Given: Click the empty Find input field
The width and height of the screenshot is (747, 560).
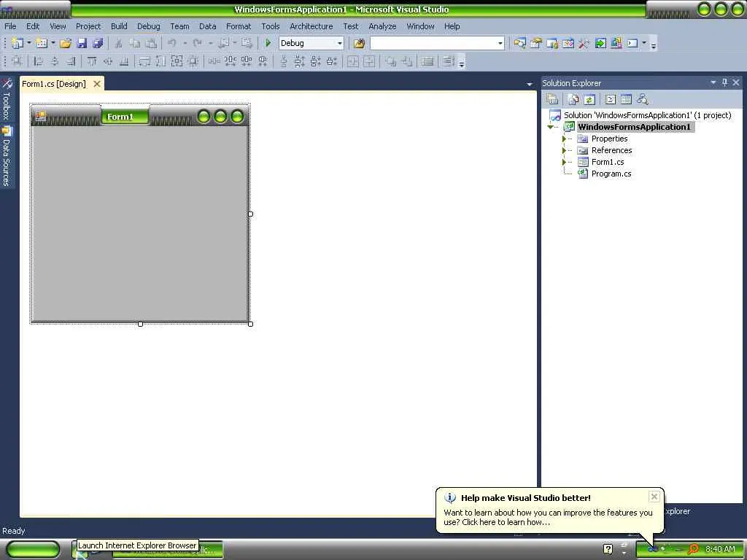Looking at the screenshot, I should 433,43.
